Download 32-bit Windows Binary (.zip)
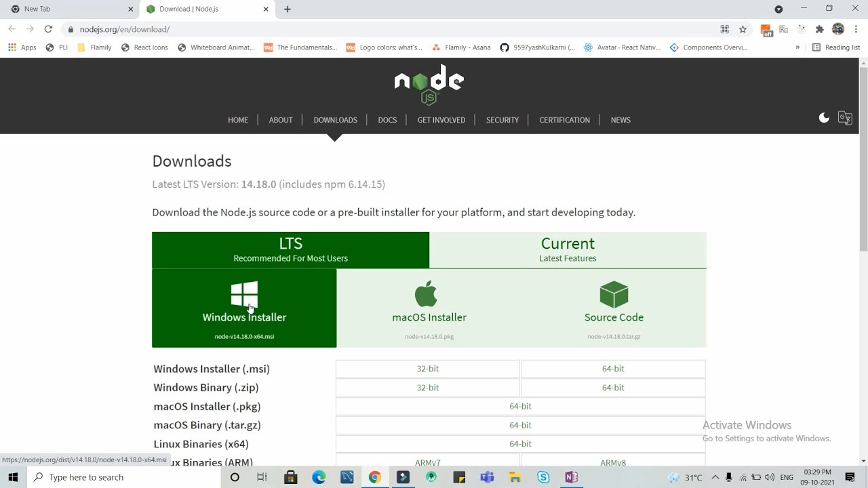The width and height of the screenshot is (868, 488). tap(428, 388)
